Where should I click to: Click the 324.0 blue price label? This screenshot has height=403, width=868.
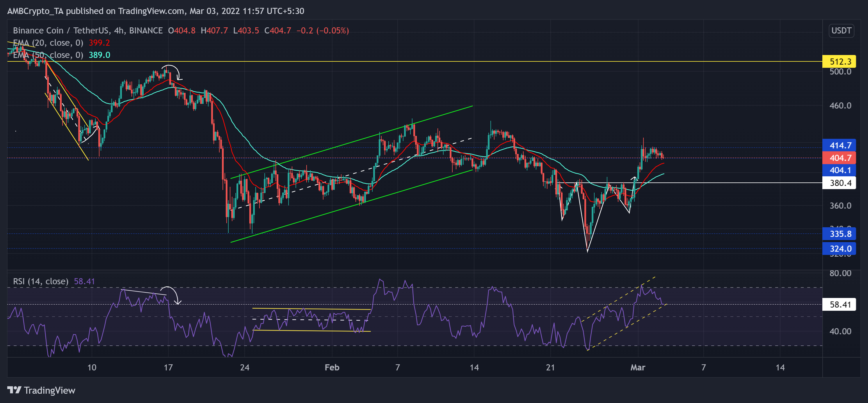tap(839, 249)
